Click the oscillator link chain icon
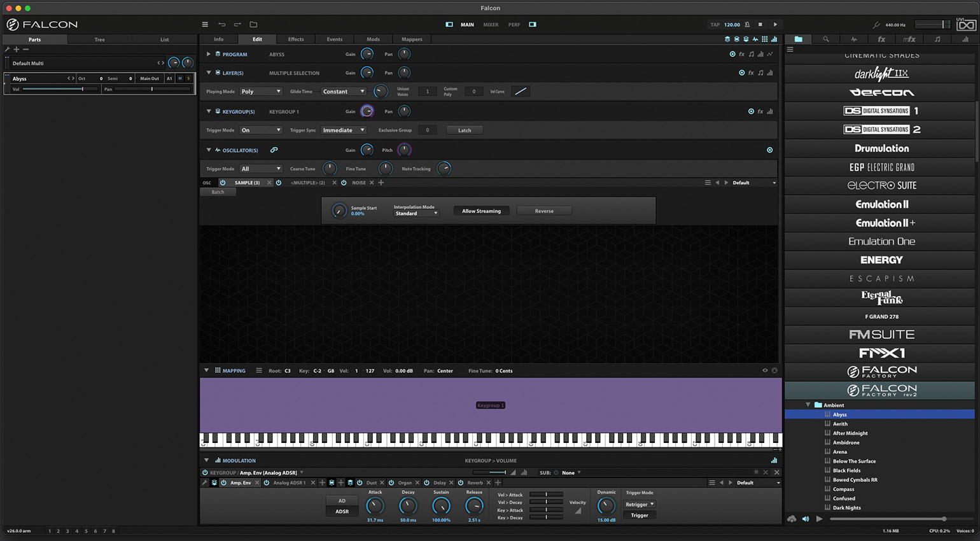 pos(274,150)
